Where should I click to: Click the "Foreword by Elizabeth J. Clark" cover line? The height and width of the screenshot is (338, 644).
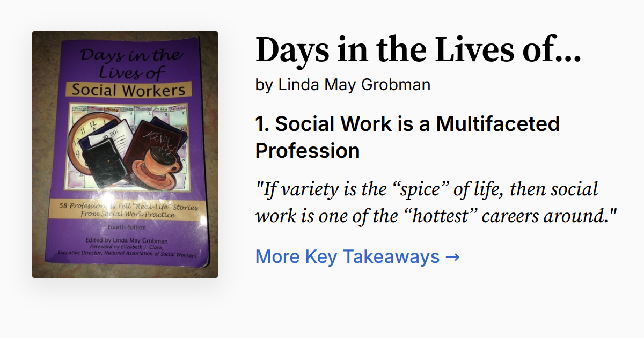[127, 247]
